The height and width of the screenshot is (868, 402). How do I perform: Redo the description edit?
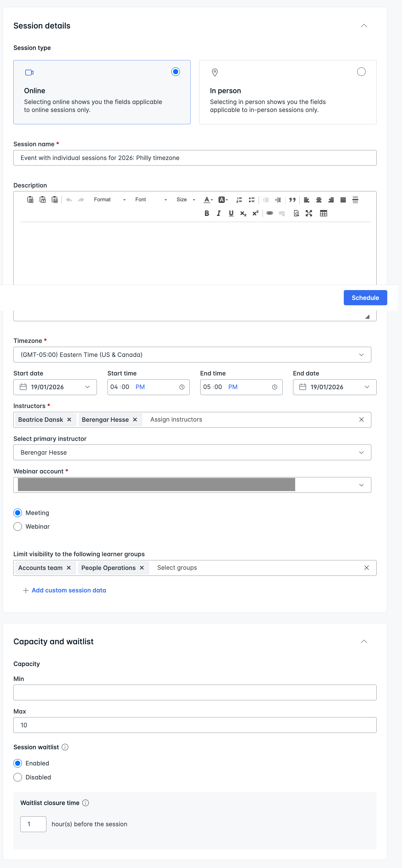point(81,200)
